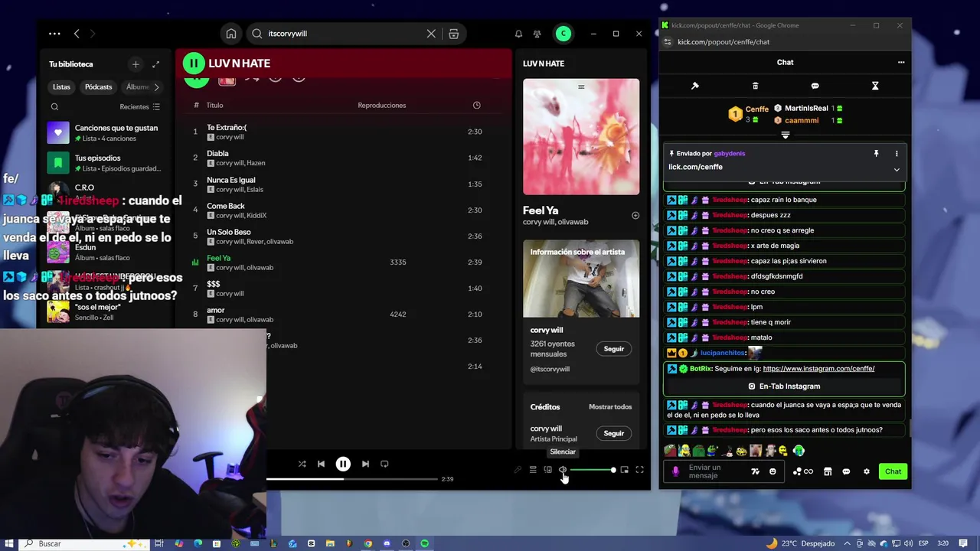
Task: Mute Spotify with the Silenciar speaker icon
Action: pos(563,470)
